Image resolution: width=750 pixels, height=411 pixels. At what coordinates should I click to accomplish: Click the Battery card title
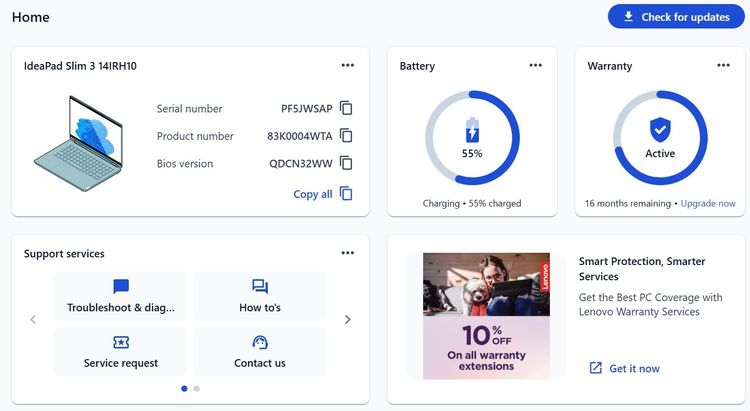pos(417,66)
